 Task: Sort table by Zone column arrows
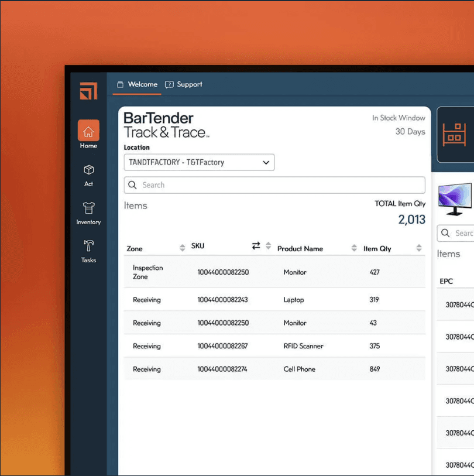coord(182,248)
